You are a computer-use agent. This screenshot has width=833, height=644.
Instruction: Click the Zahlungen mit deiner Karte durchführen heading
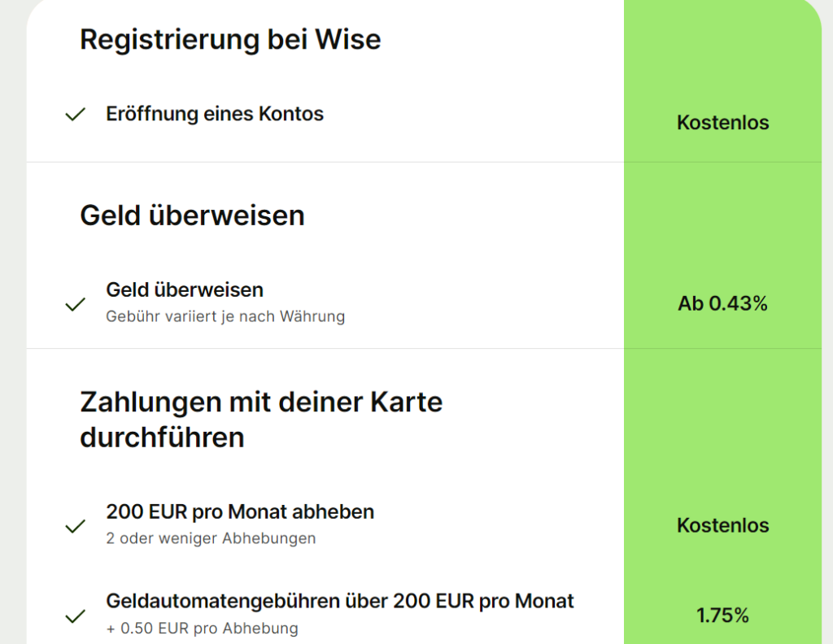coord(261,420)
